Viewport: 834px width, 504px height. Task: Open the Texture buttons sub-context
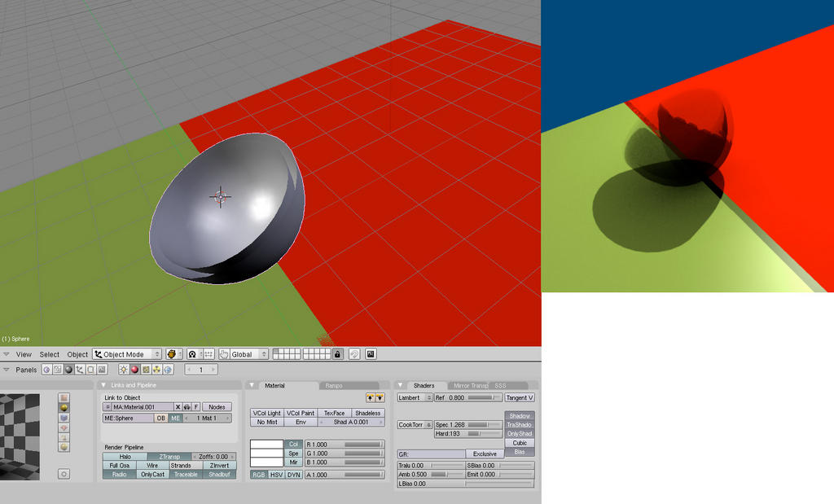pyautogui.click(x=146, y=370)
